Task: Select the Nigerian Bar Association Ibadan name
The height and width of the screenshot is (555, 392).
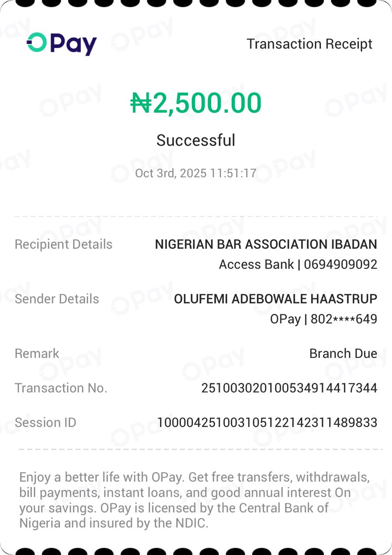Action: click(x=266, y=245)
